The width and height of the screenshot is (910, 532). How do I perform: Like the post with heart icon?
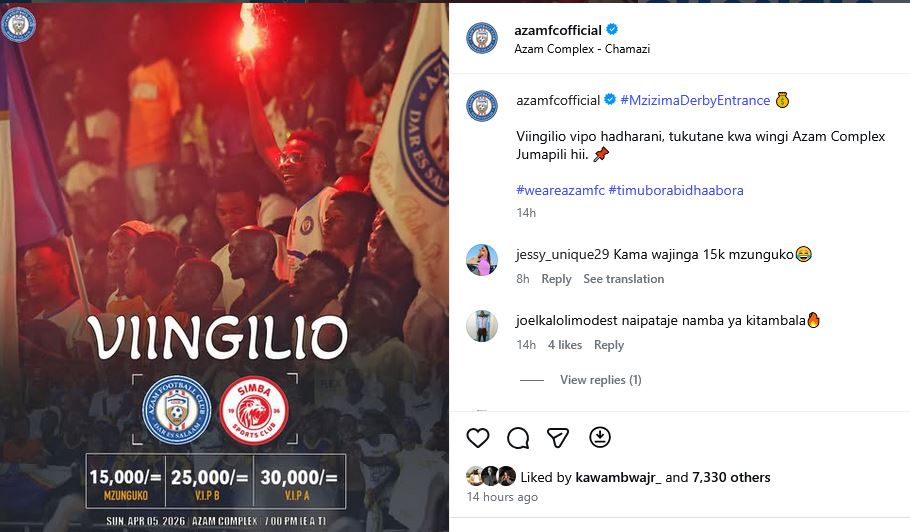[478, 437]
